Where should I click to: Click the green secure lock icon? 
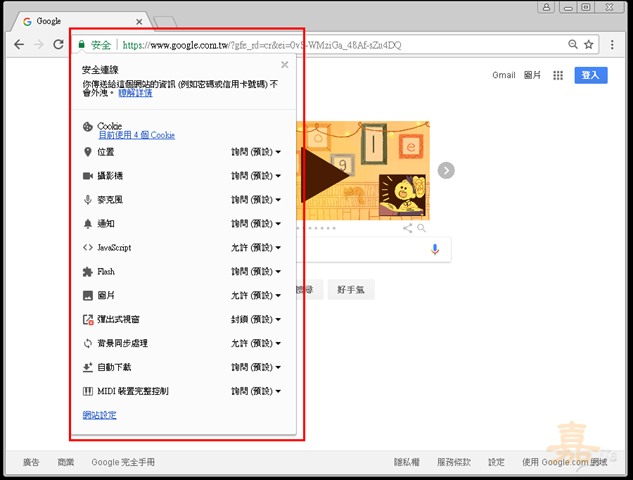(82, 44)
